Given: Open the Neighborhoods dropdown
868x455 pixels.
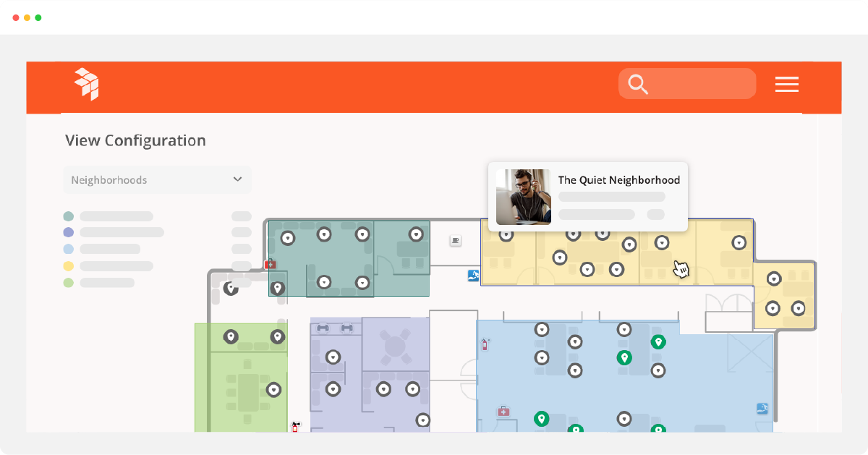Looking at the screenshot, I should pos(157,180).
